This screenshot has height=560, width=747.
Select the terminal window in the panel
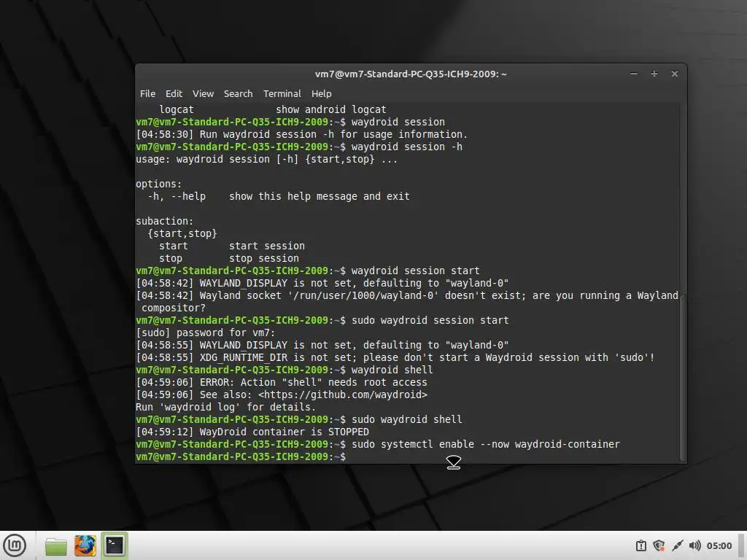click(x=115, y=545)
